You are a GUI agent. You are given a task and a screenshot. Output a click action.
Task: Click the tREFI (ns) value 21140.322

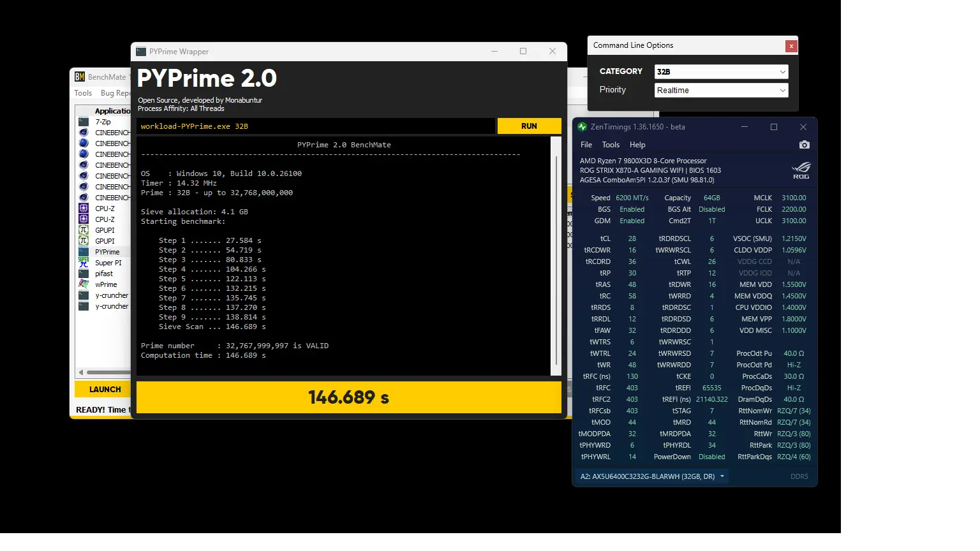[712, 399]
